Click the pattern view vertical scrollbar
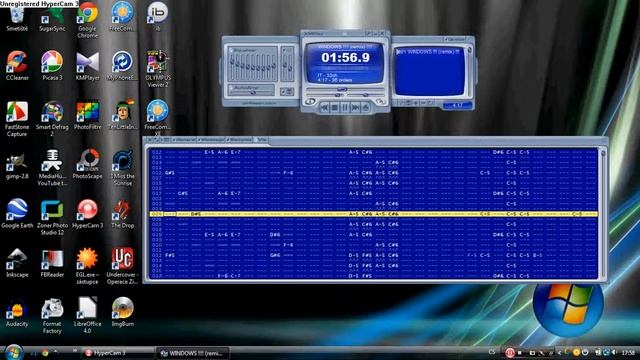Image resolution: width=640 pixels, height=360 pixels. tap(603, 213)
